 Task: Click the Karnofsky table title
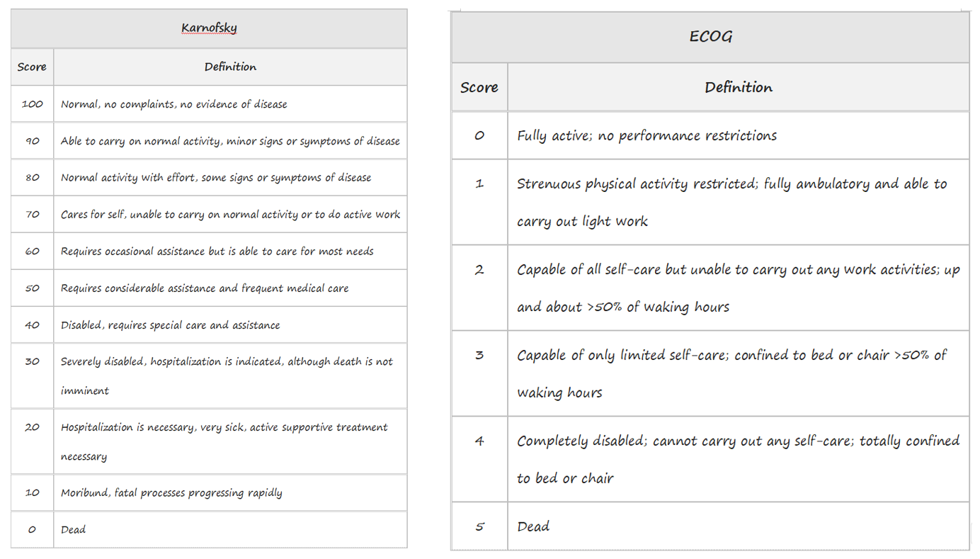[x=209, y=28]
